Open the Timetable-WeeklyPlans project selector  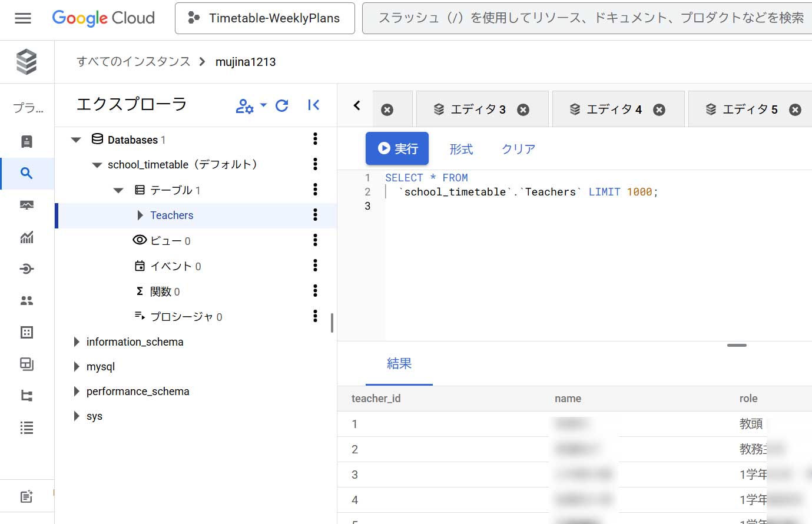[x=265, y=18]
